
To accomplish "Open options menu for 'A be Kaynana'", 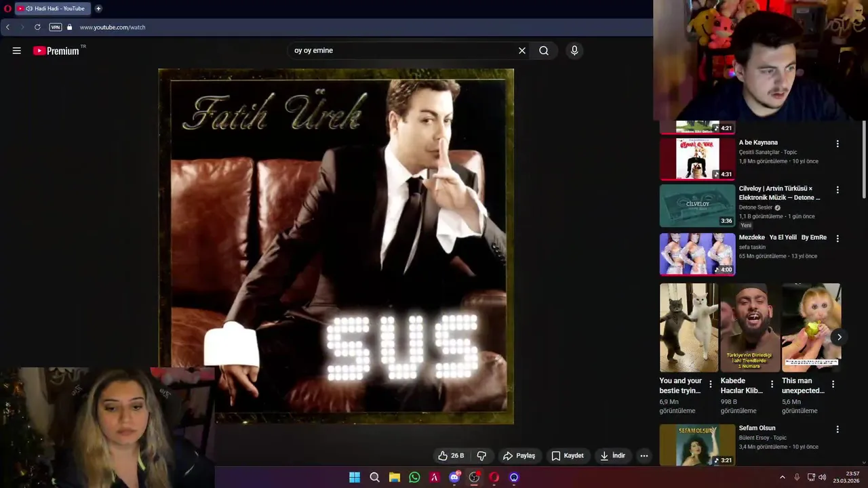I will 837,144.
